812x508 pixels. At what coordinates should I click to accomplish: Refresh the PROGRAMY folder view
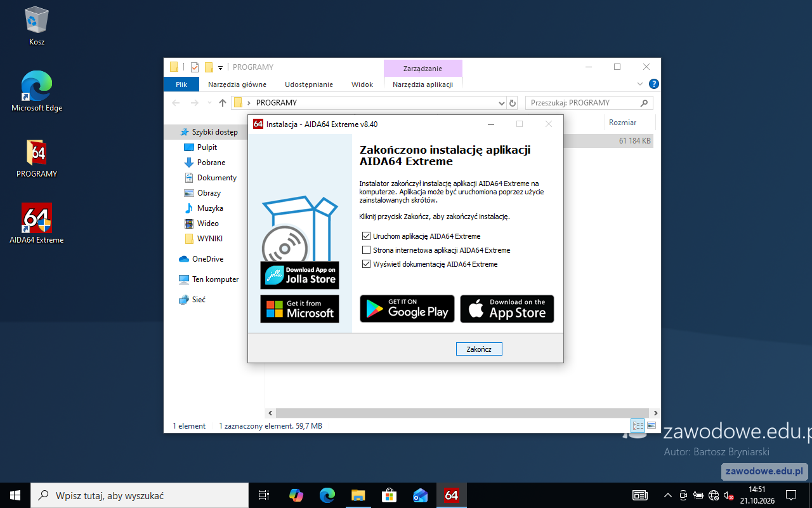(513, 103)
